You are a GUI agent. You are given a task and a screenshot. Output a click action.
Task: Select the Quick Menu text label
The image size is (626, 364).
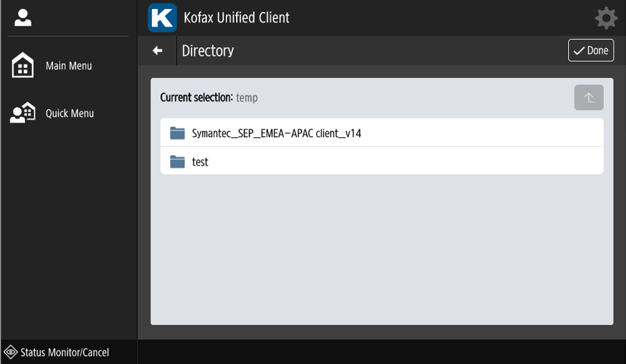point(70,113)
